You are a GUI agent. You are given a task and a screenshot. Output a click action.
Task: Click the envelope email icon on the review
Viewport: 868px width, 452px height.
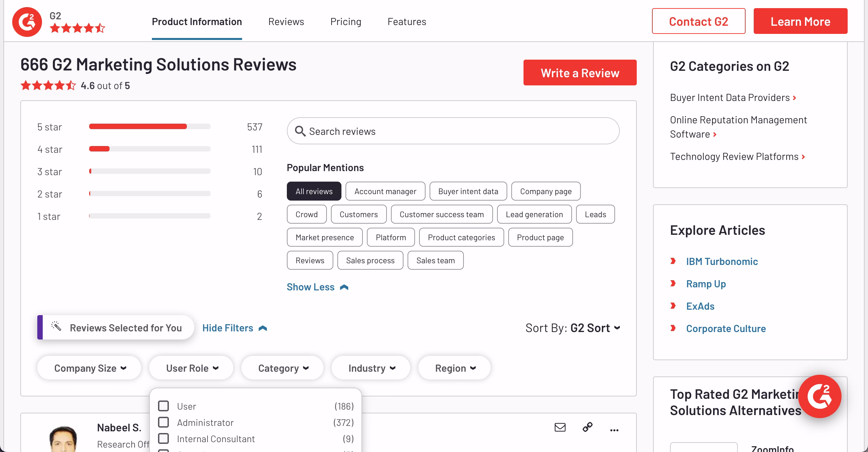pos(560,427)
